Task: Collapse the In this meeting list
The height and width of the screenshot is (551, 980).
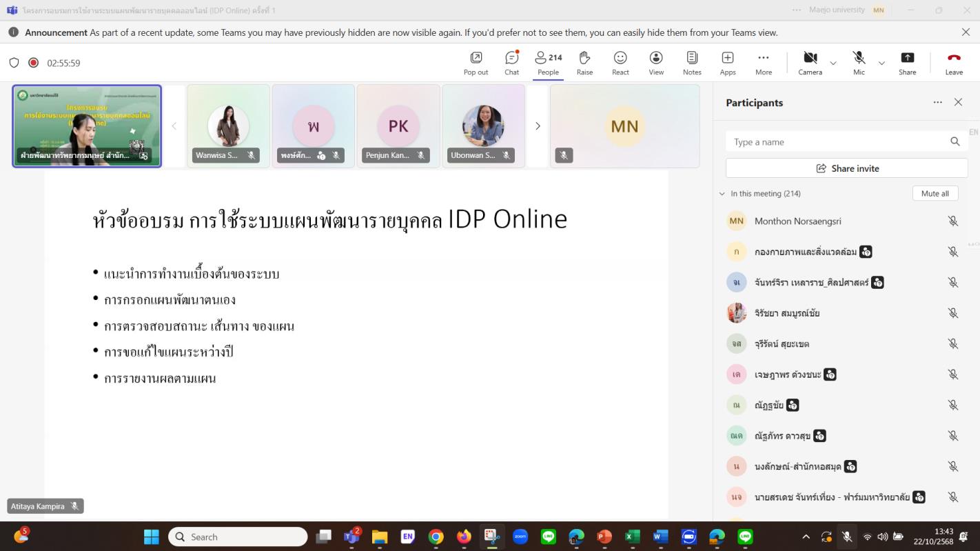Action: tap(722, 194)
